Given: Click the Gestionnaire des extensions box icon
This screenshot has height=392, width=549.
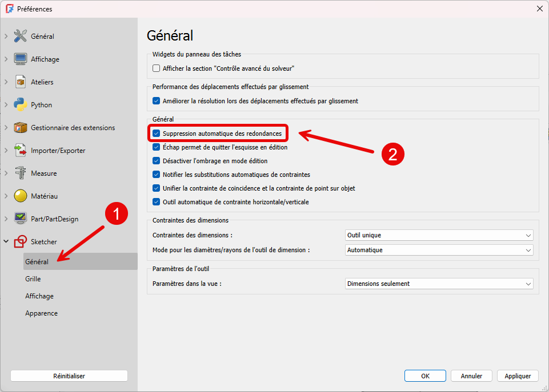Looking at the screenshot, I should pos(21,127).
